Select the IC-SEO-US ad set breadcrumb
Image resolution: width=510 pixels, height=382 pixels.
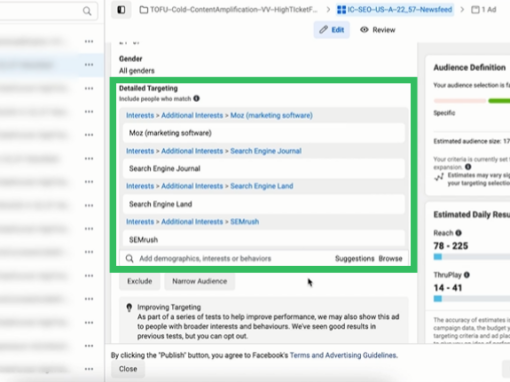tap(395, 10)
